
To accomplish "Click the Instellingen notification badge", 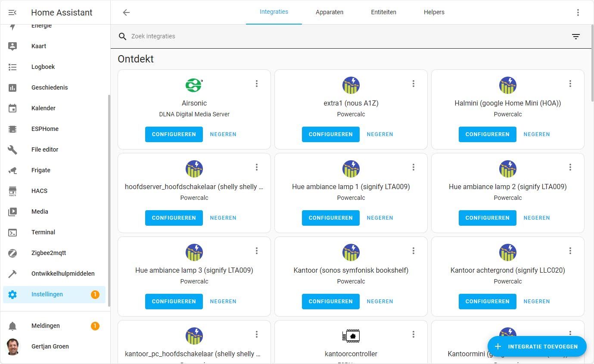I will click(x=95, y=295).
